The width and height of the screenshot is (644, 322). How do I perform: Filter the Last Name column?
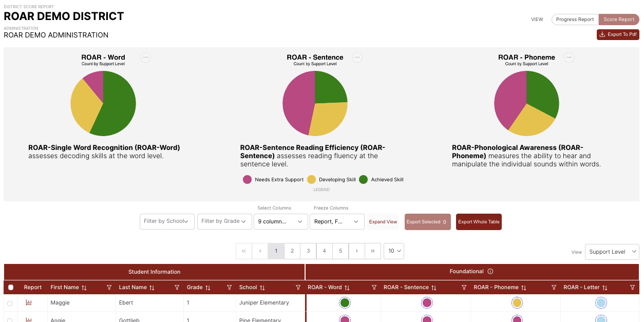click(x=177, y=288)
